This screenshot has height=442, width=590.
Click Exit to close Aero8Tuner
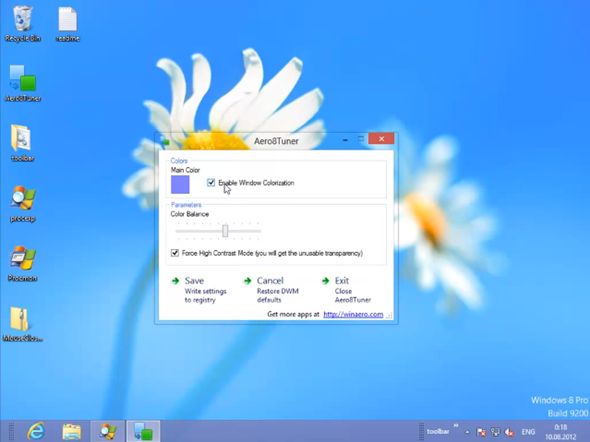click(347, 290)
